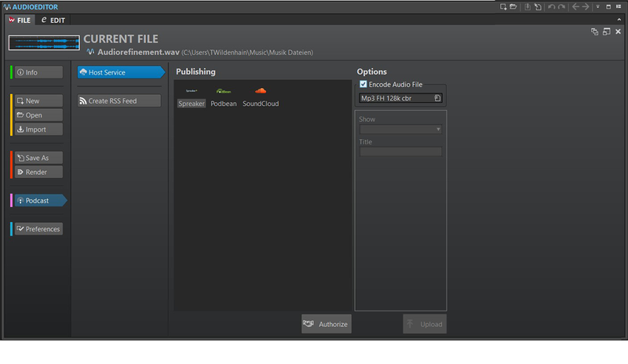Click the Save As icon in title bar
This screenshot has height=364, width=628.
tap(538, 7)
